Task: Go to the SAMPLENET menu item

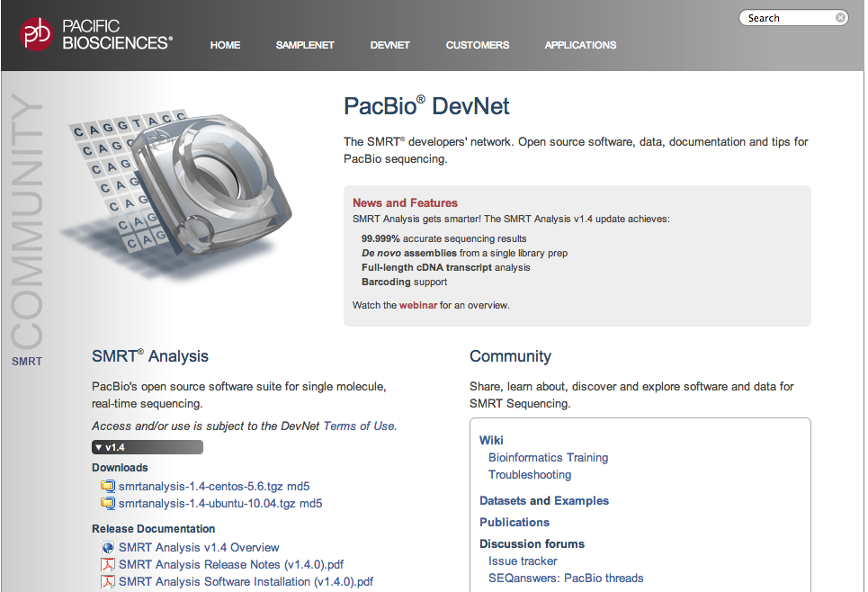Action: tap(305, 45)
